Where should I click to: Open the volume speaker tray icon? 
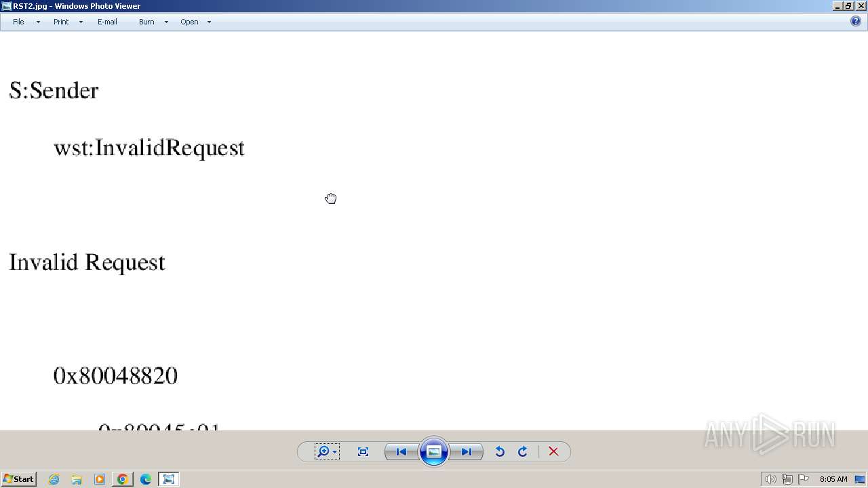pyautogui.click(x=770, y=479)
